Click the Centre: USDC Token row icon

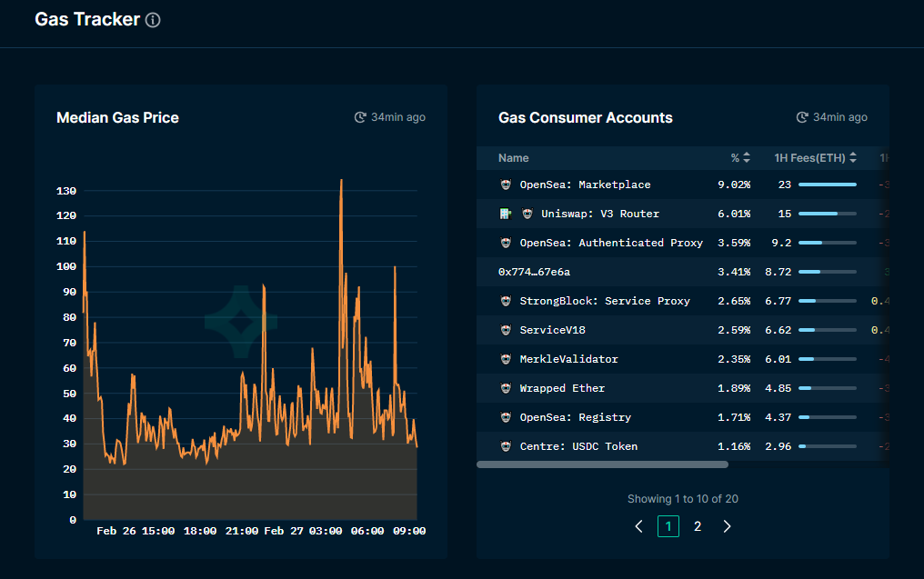pyautogui.click(x=506, y=446)
